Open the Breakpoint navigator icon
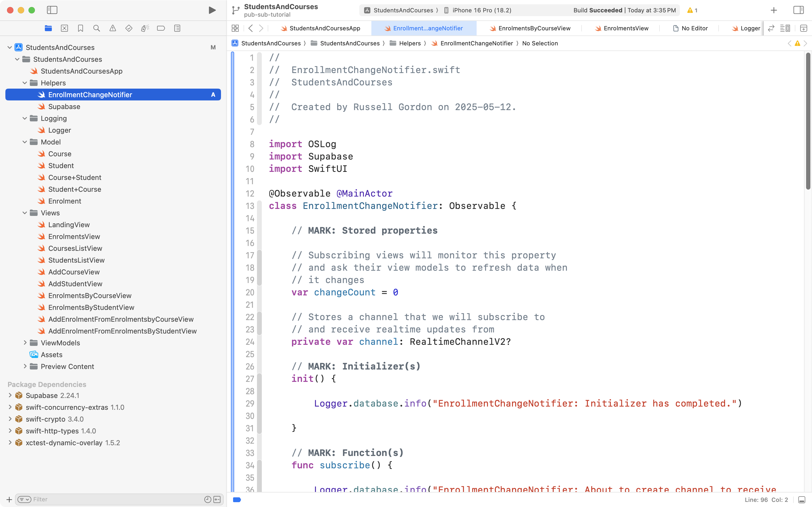 (x=161, y=28)
